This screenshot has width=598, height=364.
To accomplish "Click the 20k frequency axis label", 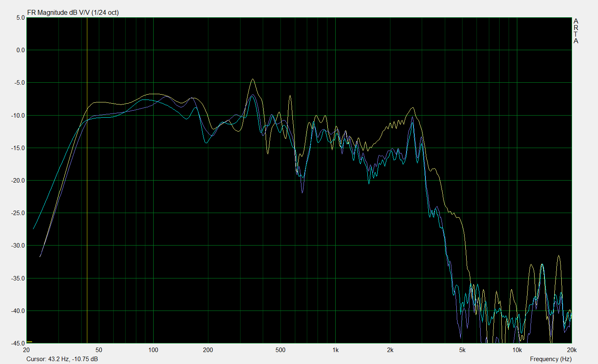I will (572, 350).
